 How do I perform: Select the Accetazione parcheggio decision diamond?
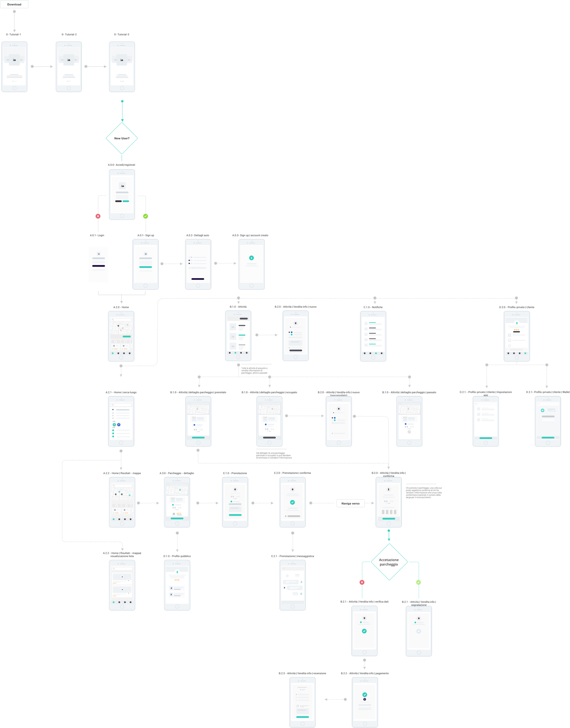click(389, 562)
